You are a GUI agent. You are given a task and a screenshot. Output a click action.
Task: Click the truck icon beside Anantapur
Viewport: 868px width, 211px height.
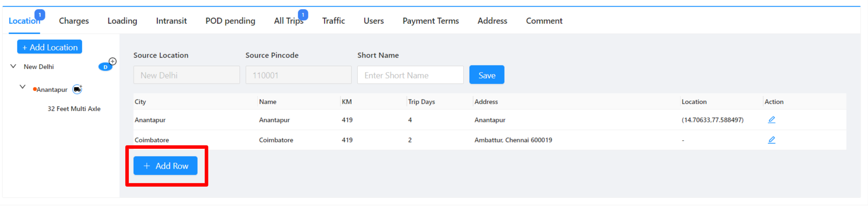click(77, 89)
